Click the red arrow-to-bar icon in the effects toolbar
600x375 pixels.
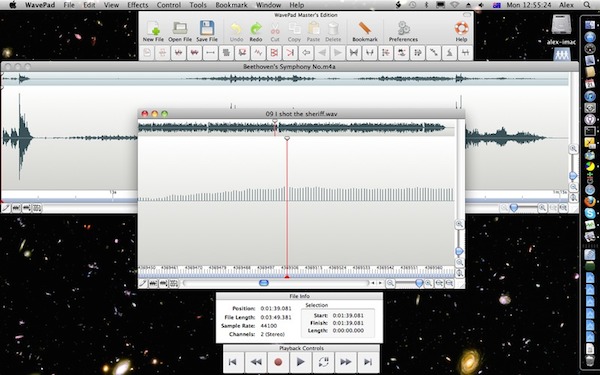[290, 53]
